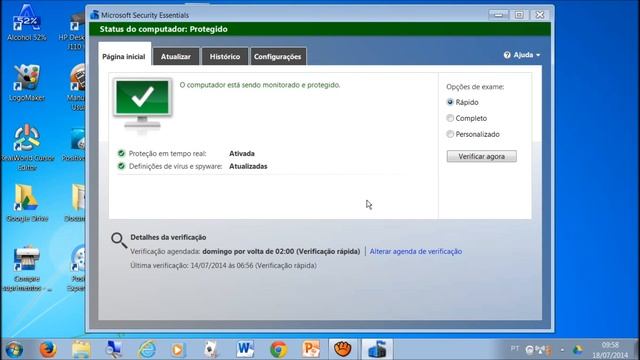Open Windows Media Player from taskbar
This screenshot has height=360, width=640.
pos(178,349)
